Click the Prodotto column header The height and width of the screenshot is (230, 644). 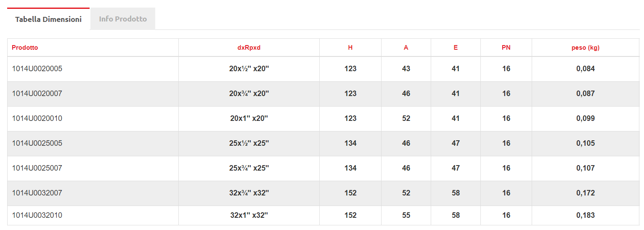point(25,48)
